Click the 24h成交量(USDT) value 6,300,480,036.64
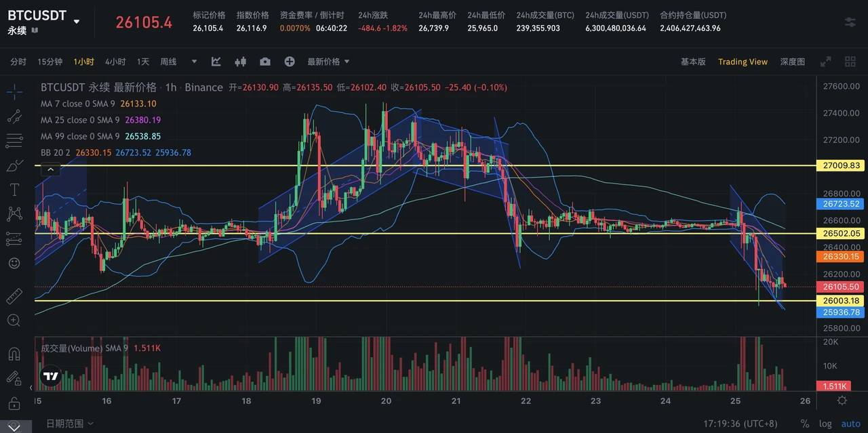This screenshot has height=433, width=868. tap(616, 28)
